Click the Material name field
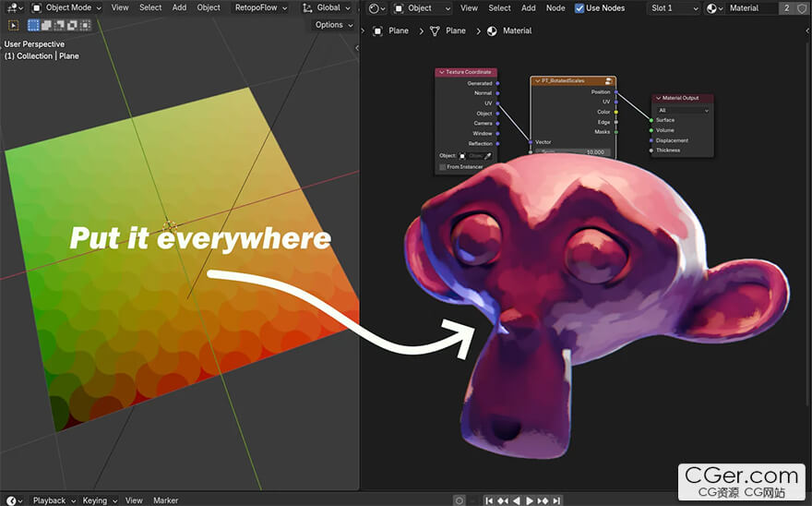This screenshot has height=506, width=812. pyautogui.click(x=752, y=8)
